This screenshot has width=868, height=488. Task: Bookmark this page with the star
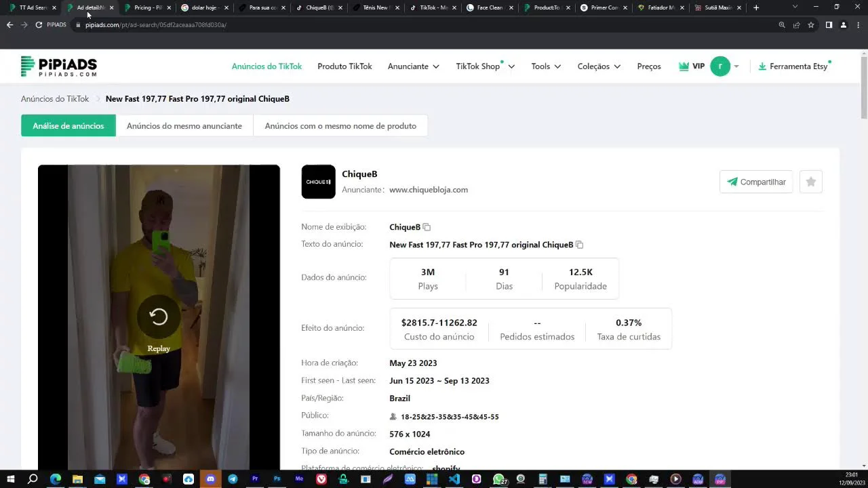pos(811,25)
